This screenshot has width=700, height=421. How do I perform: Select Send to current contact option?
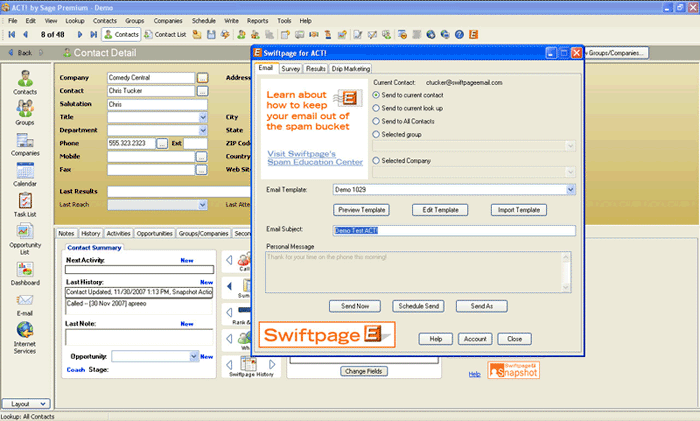coord(376,95)
